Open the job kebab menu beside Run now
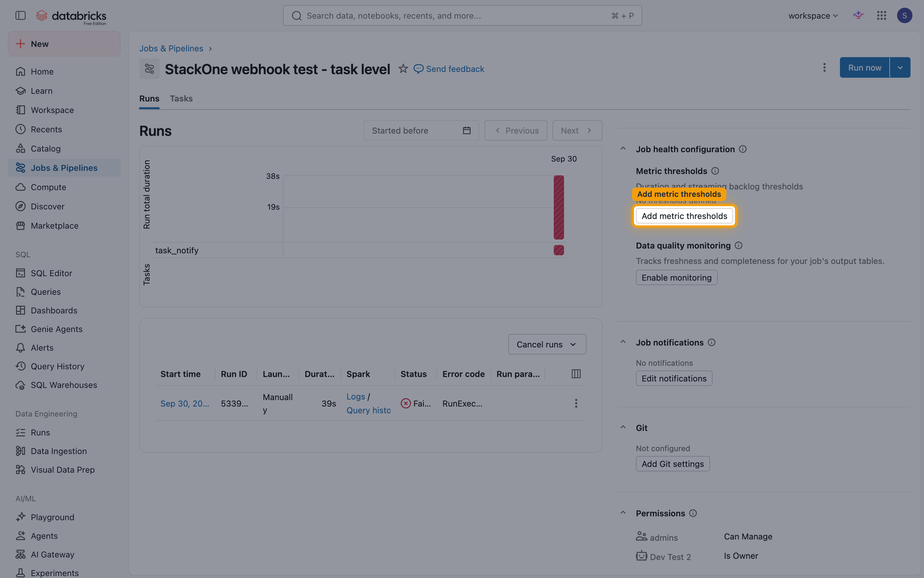This screenshot has height=578, width=924. coord(824,68)
